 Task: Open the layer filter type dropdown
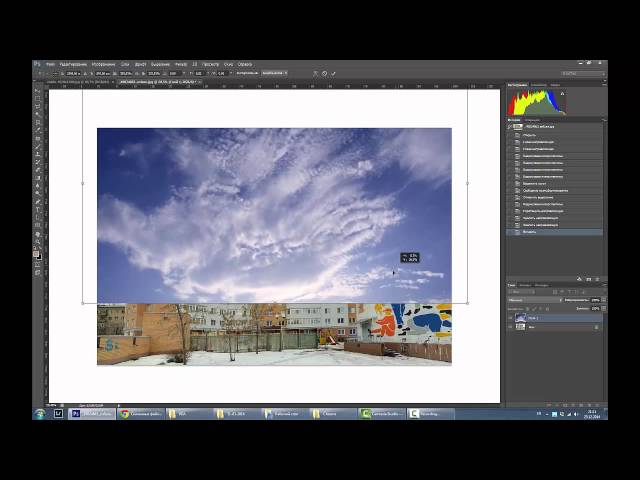521,292
